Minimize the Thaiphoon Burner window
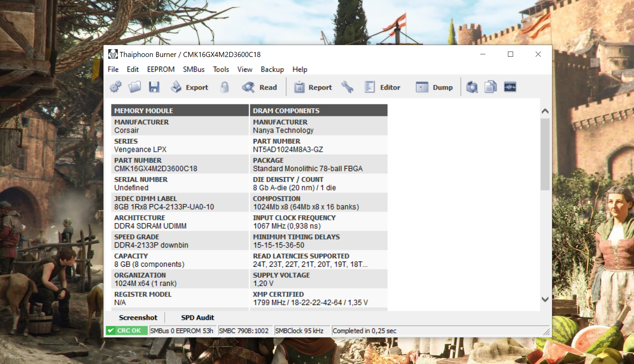The width and height of the screenshot is (634, 364). pos(483,54)
